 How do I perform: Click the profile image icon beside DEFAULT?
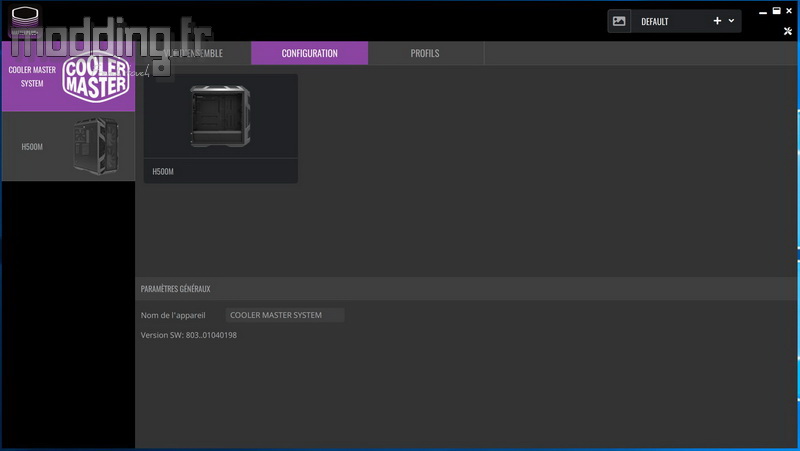[x=619, y=21]
